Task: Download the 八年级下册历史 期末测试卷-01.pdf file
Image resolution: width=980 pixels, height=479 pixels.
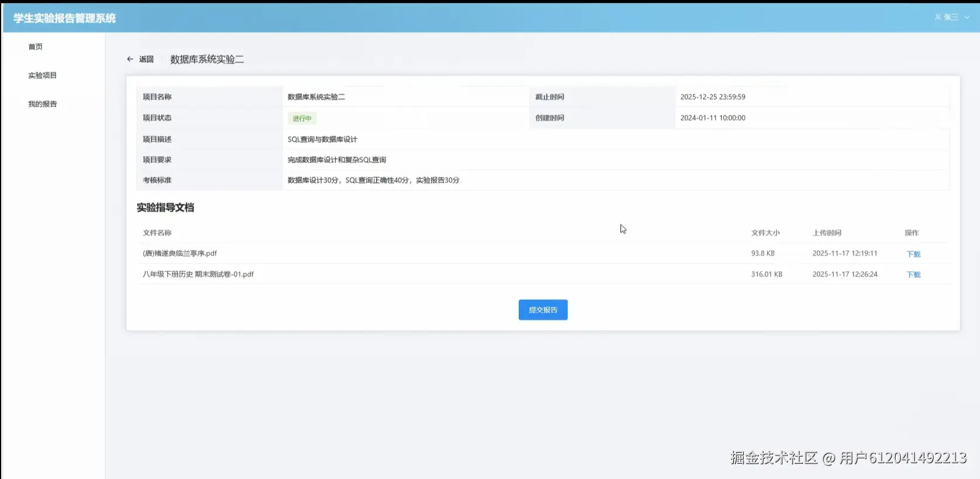Action: coord(913,275)
